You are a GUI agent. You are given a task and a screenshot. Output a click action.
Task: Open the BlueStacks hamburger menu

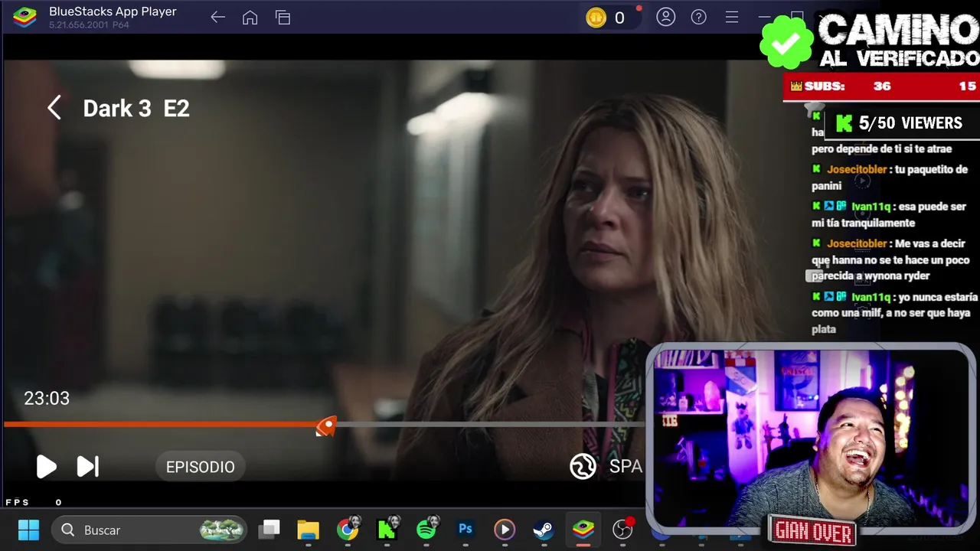[731, 17]
